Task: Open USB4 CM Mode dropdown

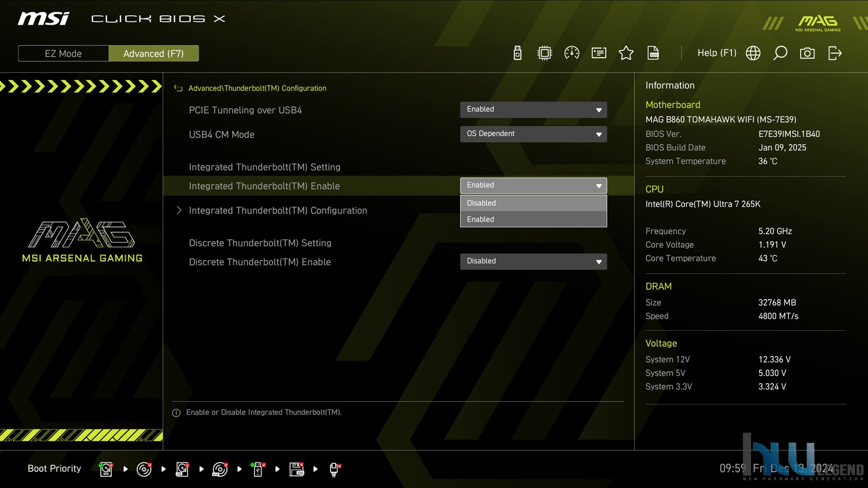Action: coord(533,134)
